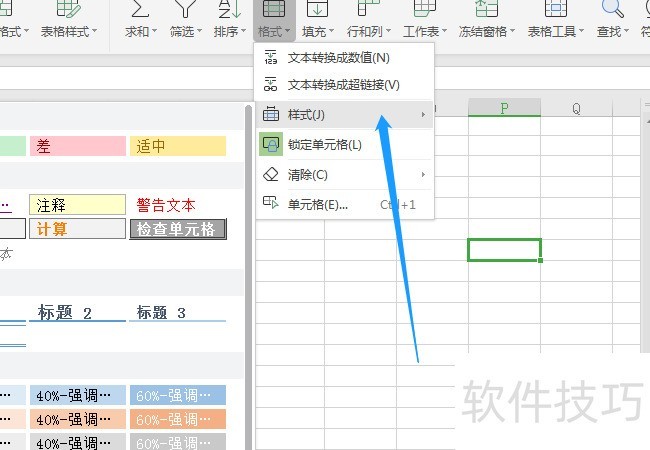Image resolution: width=650 pixels, height=450 pixels.
Task: Choose 文本转换成超链接(V) menu entry
Action: click(344, 85)
